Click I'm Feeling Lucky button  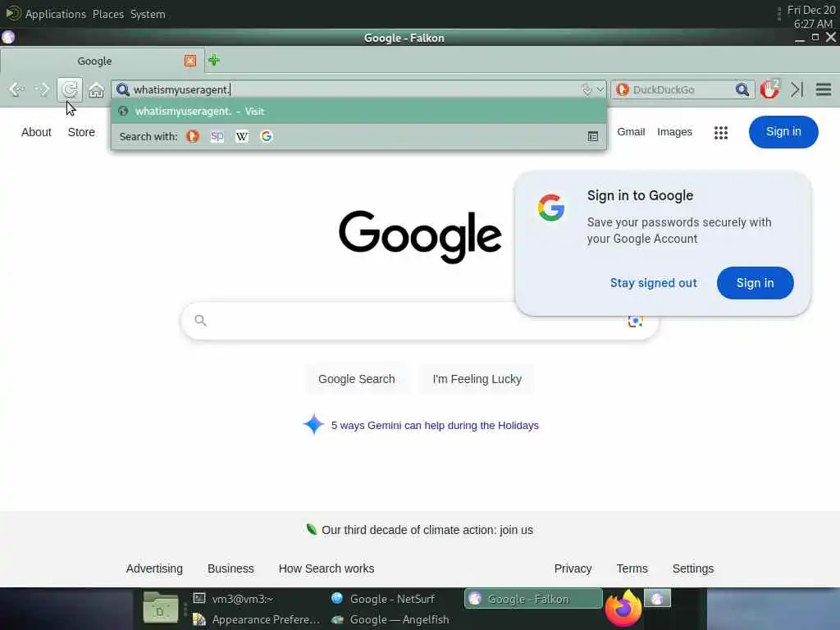(477, 379)
